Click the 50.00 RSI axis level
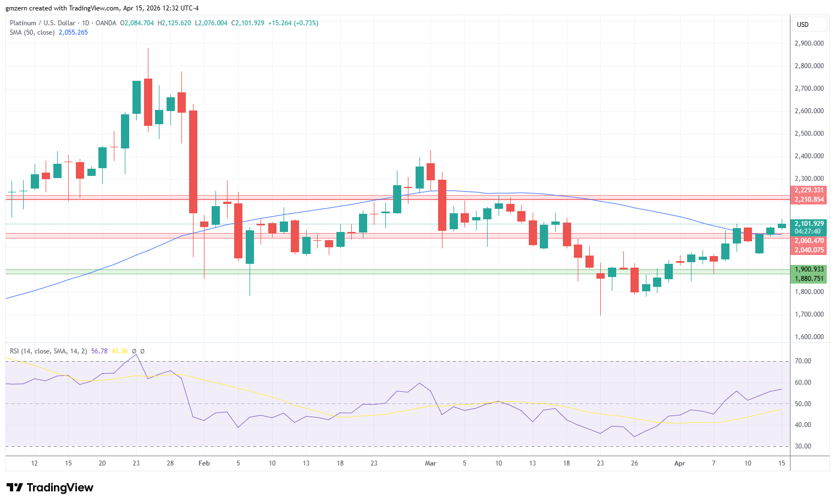 point(803,404)
